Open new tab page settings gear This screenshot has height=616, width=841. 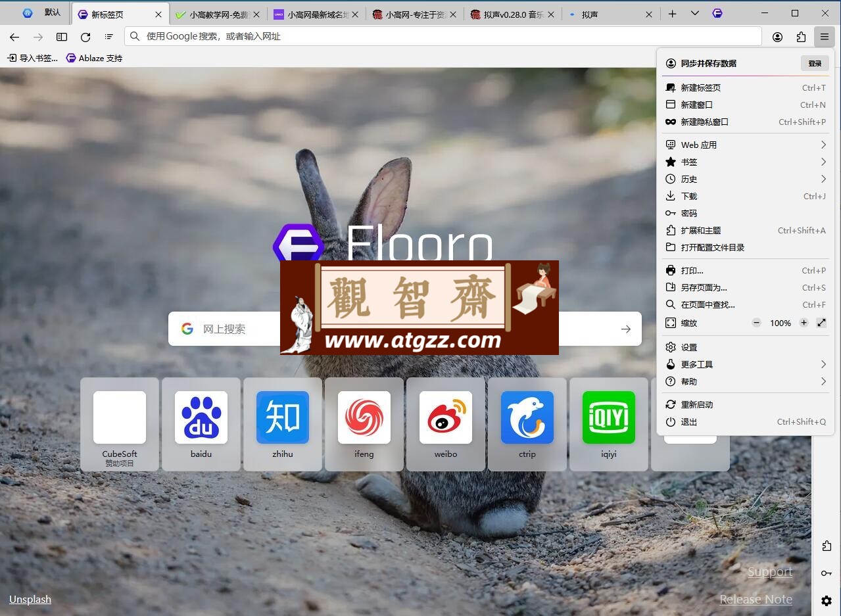(827, 600)
